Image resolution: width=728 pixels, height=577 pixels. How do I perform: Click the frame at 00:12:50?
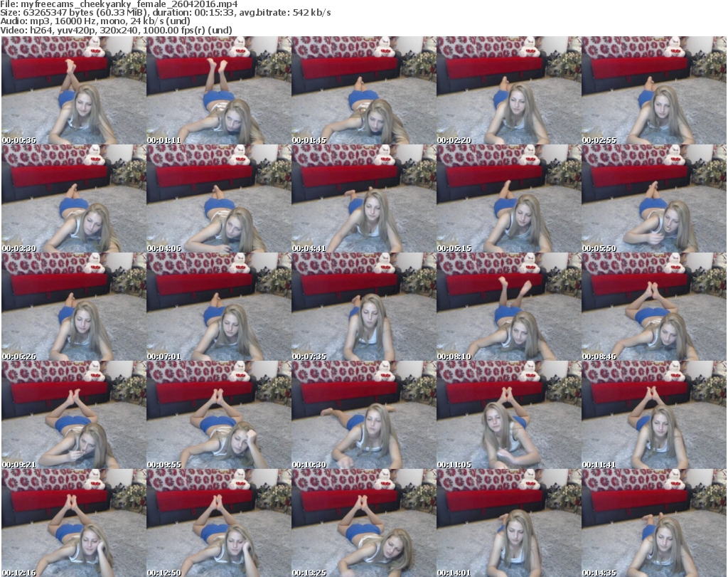click(219, 523)
